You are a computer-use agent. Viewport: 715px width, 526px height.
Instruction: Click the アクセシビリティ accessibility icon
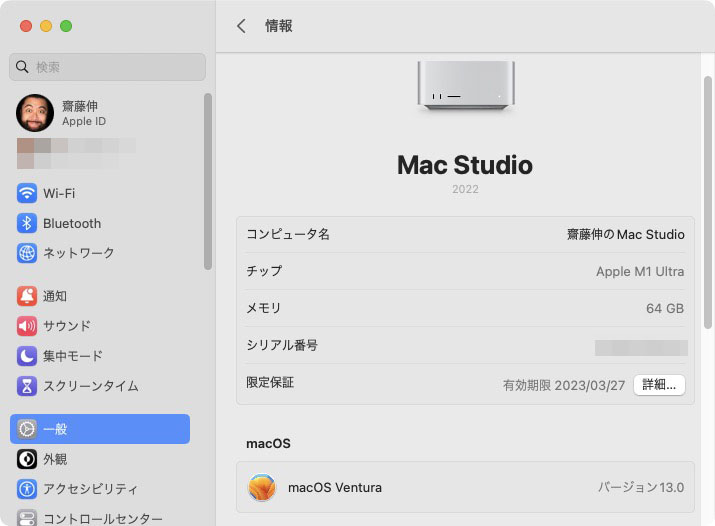click(x=27, y=489)
